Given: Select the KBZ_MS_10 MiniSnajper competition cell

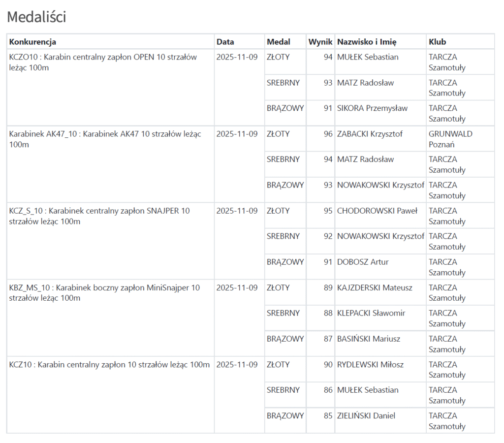Looking at the screenshot, I should [104, 293].
